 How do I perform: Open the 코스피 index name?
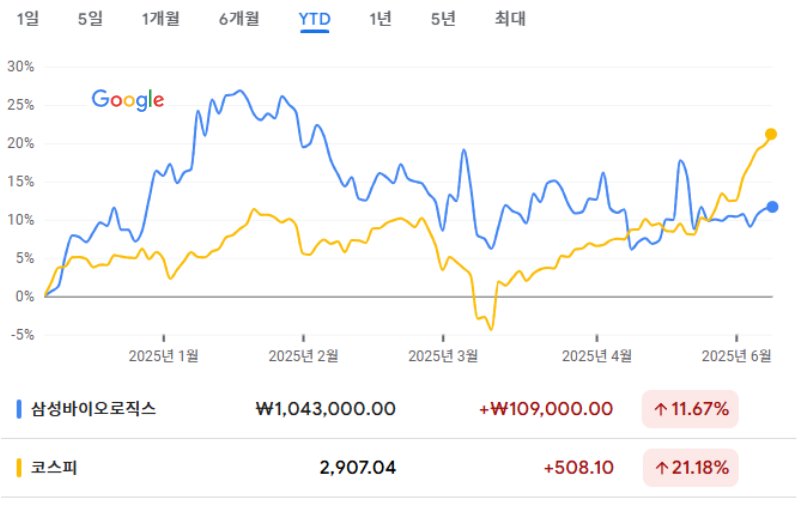point(54,467)
